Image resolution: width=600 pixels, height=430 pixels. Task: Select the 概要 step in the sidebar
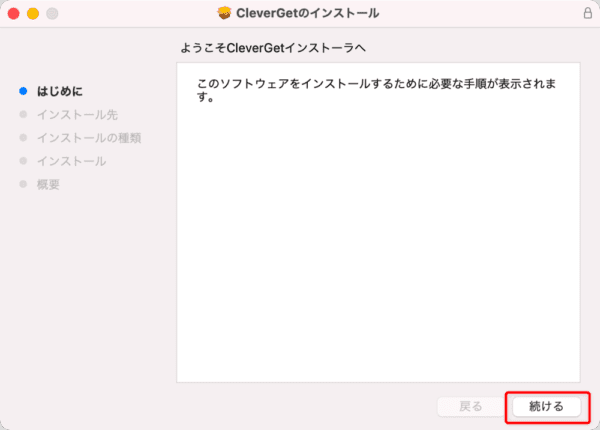(x=48, y=184)
